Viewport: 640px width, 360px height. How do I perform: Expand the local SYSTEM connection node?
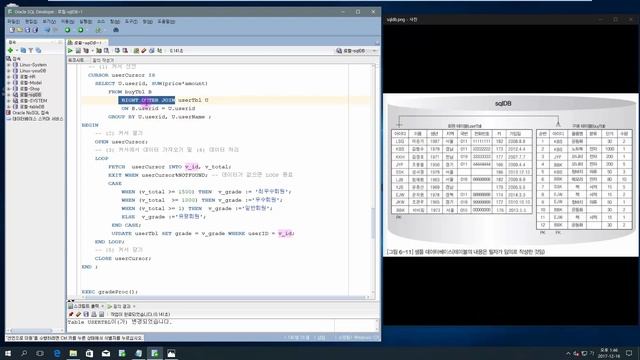[9, 100]
